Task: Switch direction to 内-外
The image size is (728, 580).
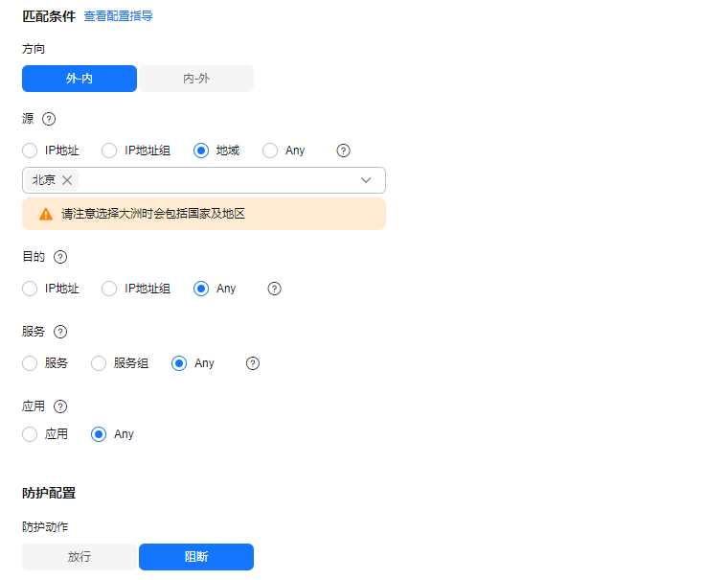Action: tap(196, 79)
